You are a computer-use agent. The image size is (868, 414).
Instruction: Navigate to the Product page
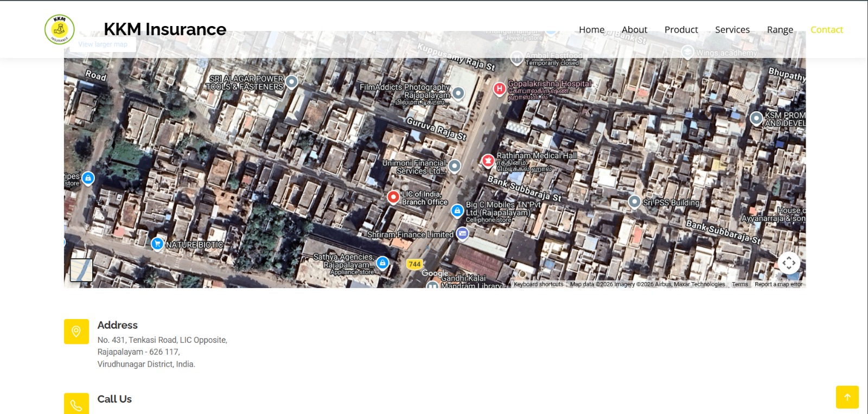tap(681, 30)
